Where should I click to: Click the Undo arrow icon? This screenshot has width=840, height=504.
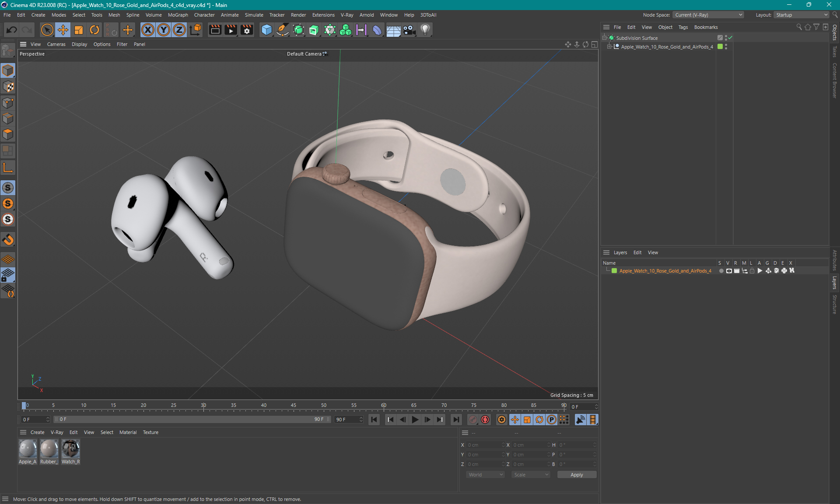tap(12, 30)
